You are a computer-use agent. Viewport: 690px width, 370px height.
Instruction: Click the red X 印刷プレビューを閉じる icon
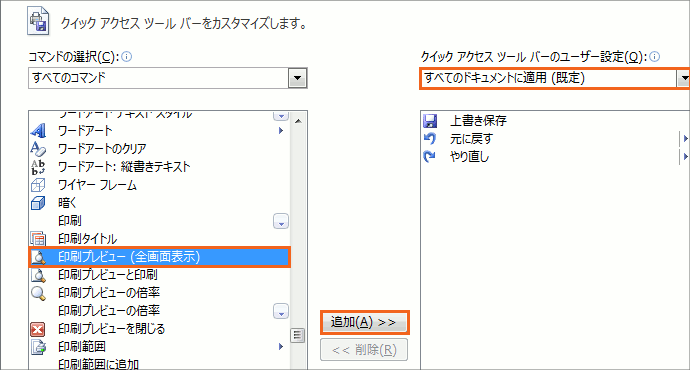[38, 329]
